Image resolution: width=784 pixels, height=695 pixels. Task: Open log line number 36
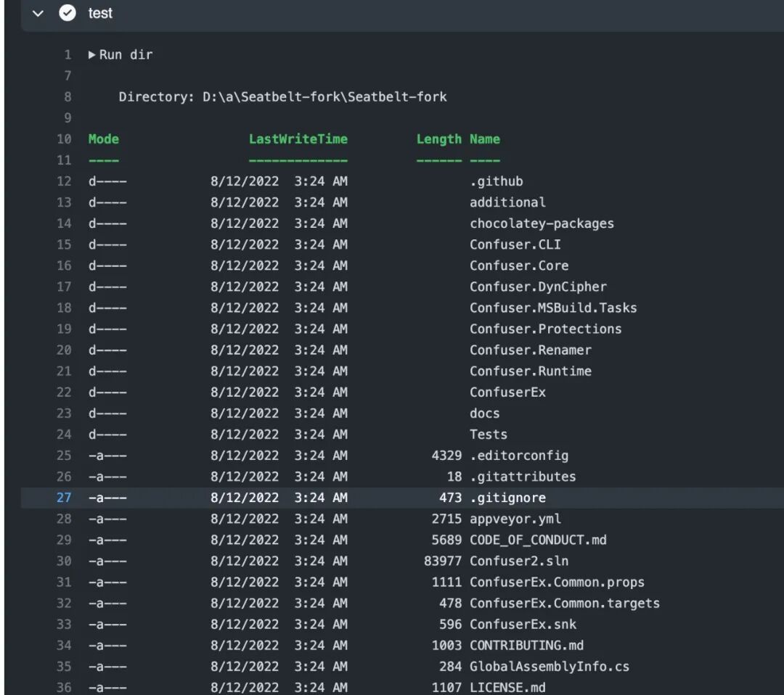(64, 688)
